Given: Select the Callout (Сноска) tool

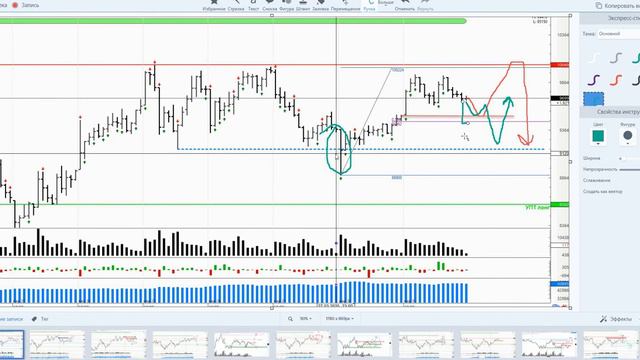Looking at the screenshot, I should 270,5.
